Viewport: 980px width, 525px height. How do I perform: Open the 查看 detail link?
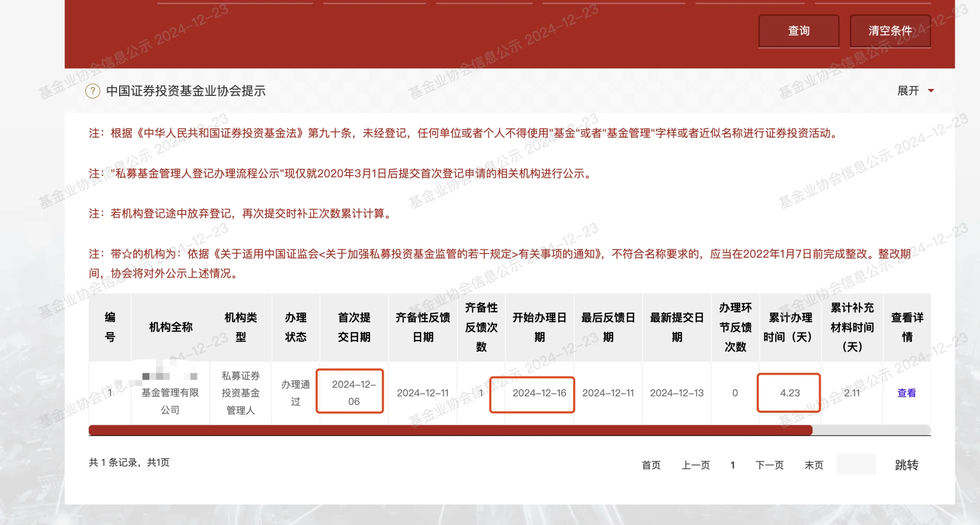[907, 393]
